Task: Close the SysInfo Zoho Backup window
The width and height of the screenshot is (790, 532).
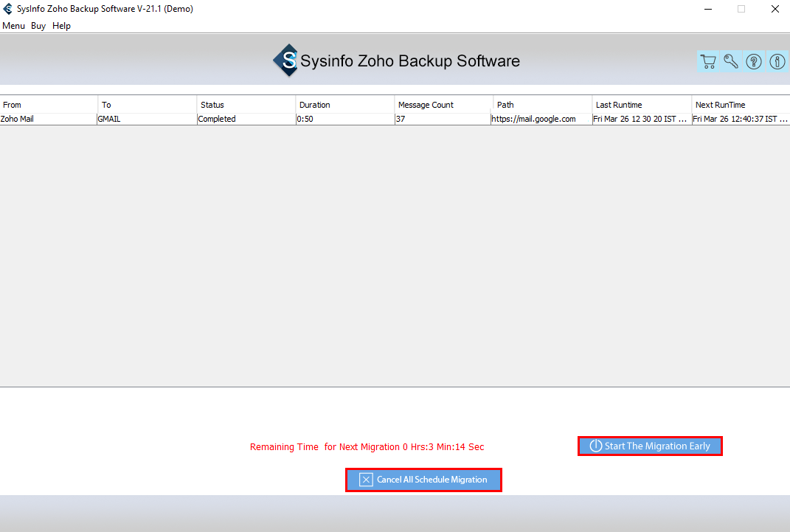Action: [x=775, y=9]
